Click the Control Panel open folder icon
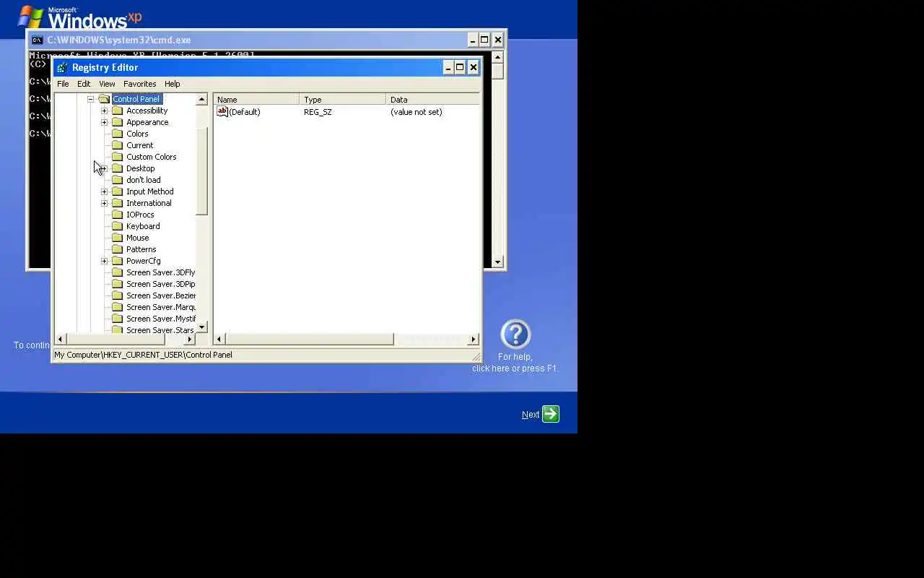This screenshot has width=924, height=578. (104, 99)
